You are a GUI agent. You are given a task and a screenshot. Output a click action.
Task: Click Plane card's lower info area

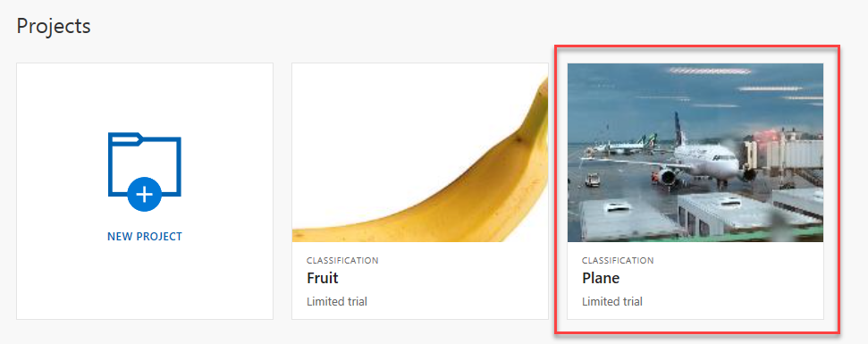tap(695, 281)
